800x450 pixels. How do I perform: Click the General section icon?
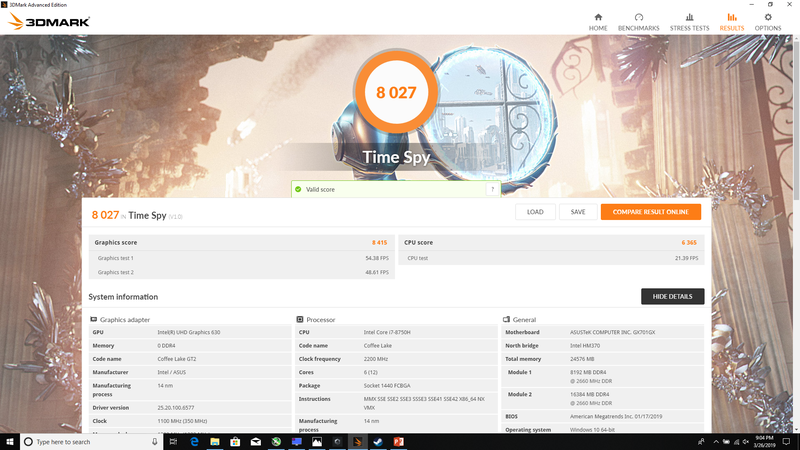click(506, 320)
